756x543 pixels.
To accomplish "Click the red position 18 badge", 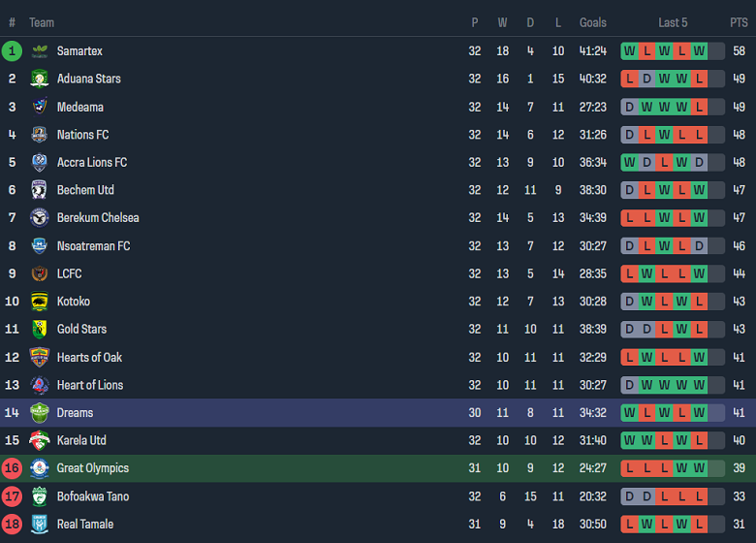I will [x=13, y=525].
